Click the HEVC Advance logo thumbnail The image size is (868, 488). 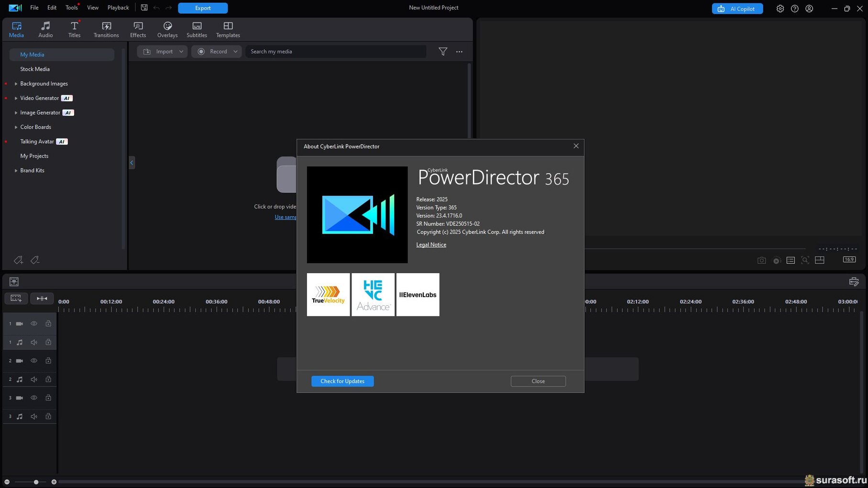point(373,295)
